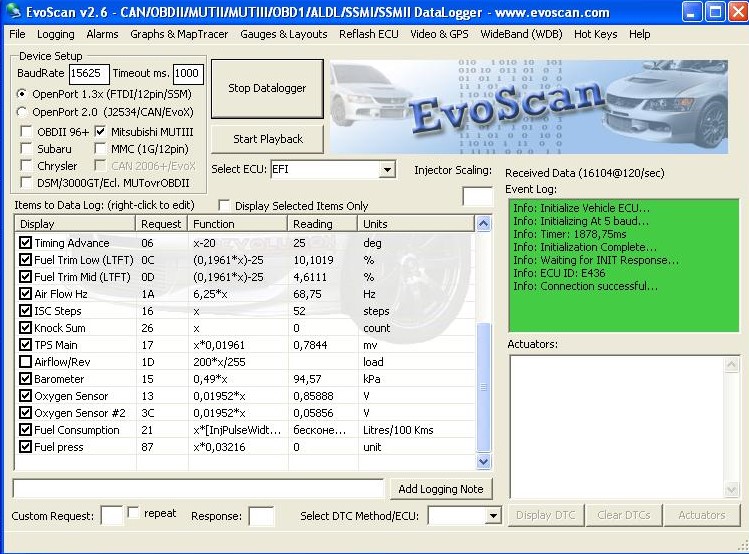The image size is (749, 554).
Task: Click the Display column header
Action: (x=76, y=224)
